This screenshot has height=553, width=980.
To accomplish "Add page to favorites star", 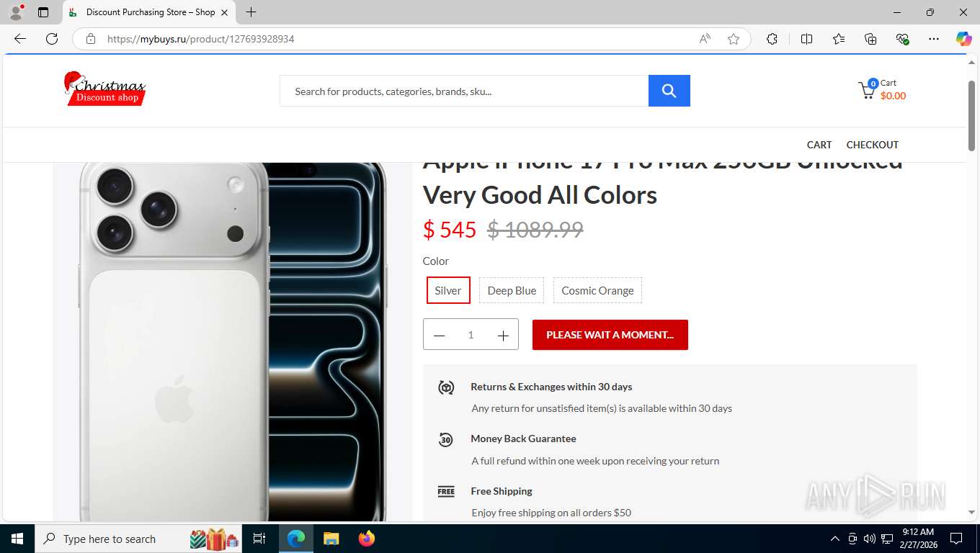I will [734, 39].
